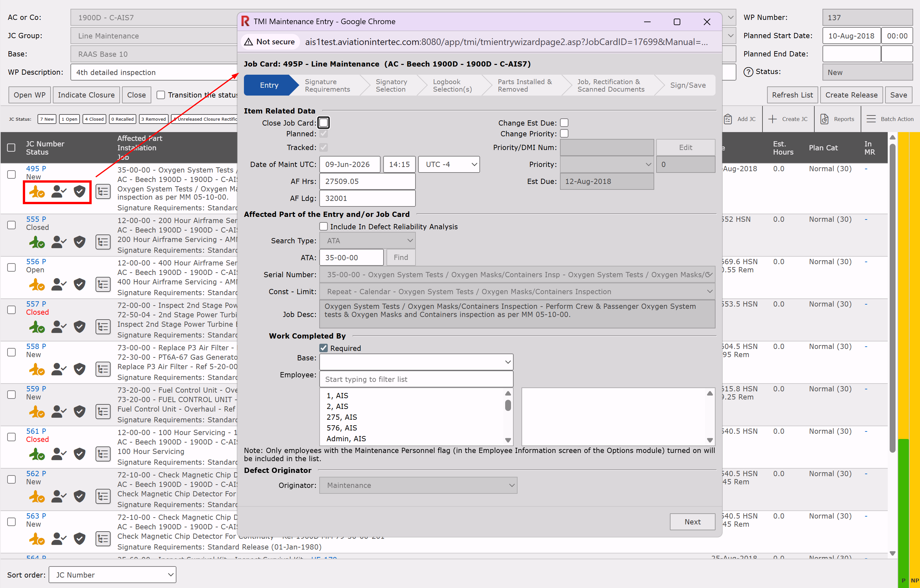The image size is (920, 588).
Task: Click the employee list scrollbar thumb
Action: click(508, 405)
